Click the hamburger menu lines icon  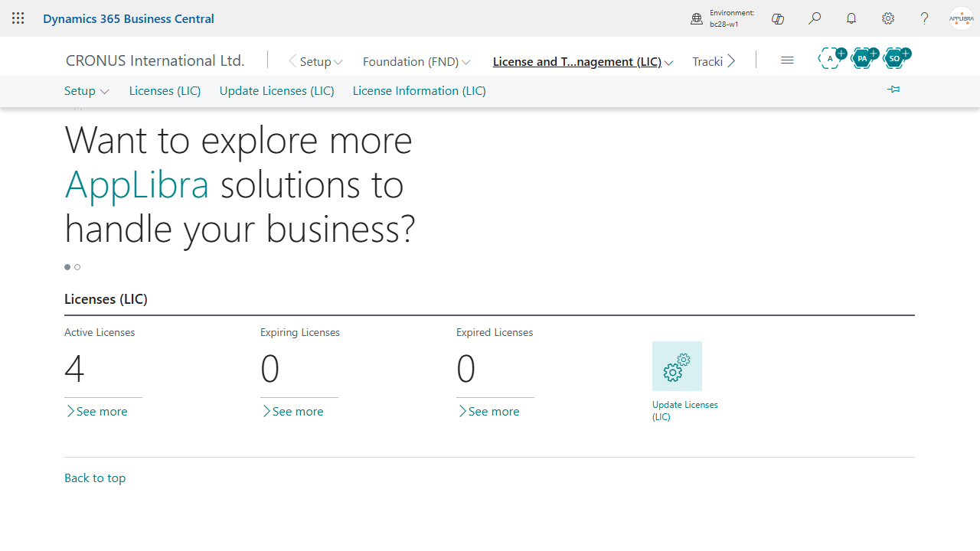[787, 60]
